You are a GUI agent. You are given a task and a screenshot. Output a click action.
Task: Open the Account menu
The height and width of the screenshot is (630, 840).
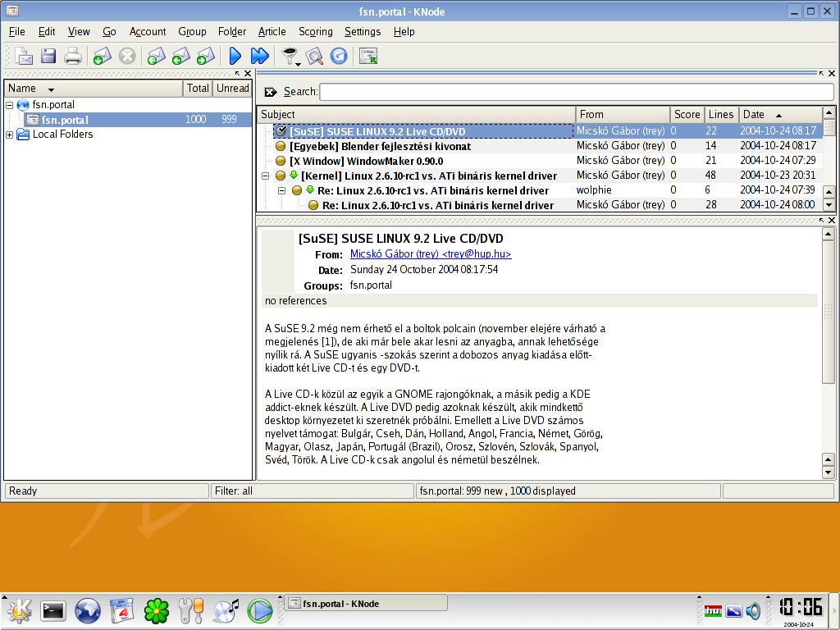click(x=148, y=32)
